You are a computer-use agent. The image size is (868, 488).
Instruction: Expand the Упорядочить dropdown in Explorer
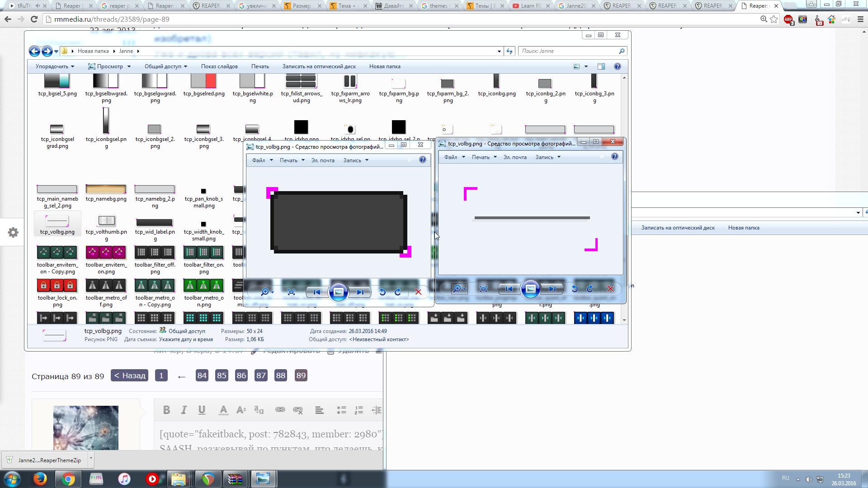pos(55,66)
